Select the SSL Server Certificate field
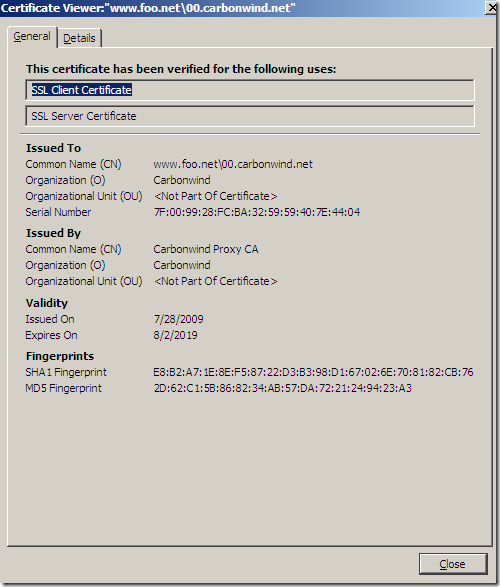The width and height of the screenshot is (500, 587). pos(250,116)
